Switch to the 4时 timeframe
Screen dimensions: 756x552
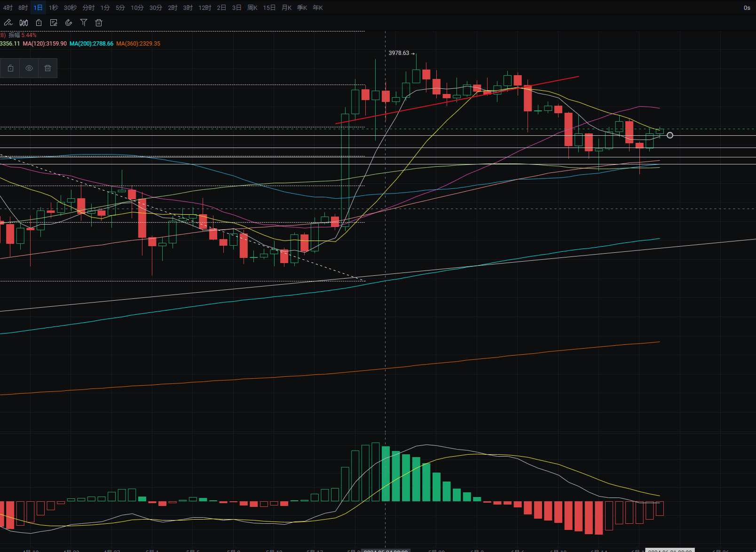pyautogui.click(x=8, y=8)
